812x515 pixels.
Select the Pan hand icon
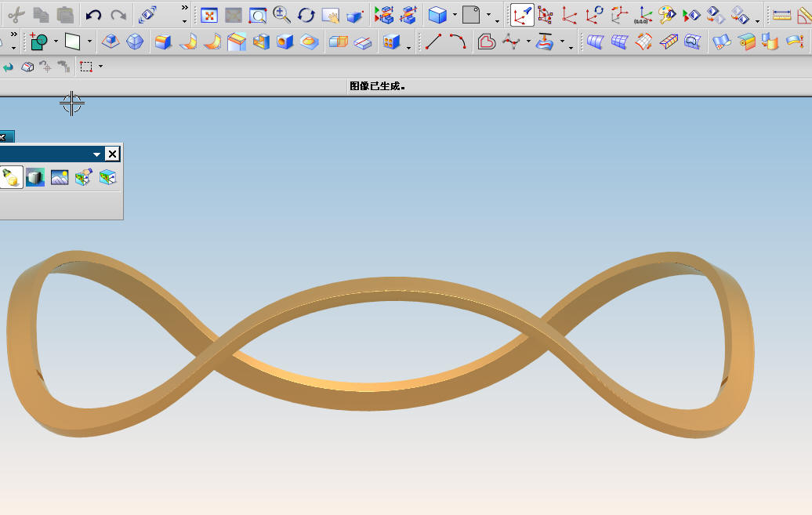pyautogui.click(x=331, y=16)
